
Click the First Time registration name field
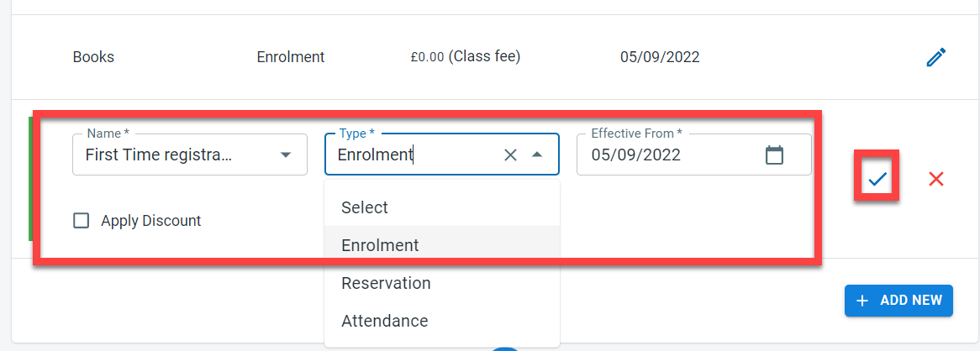(x=160, y=155)
